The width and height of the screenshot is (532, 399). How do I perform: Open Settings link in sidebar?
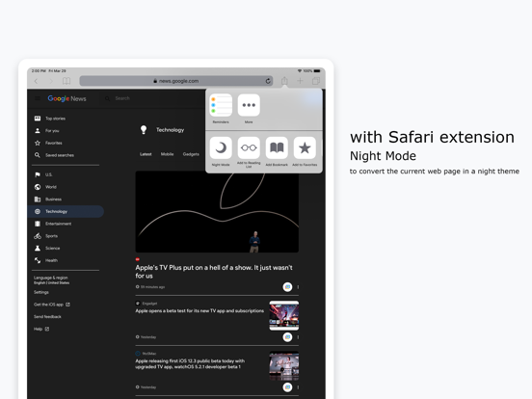[41, 292]
